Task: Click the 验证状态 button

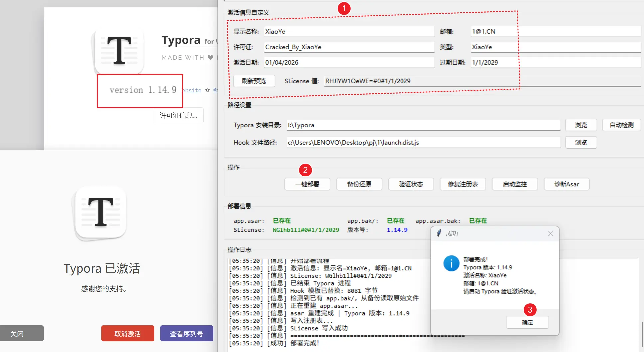Action: (x=411, y=184)
